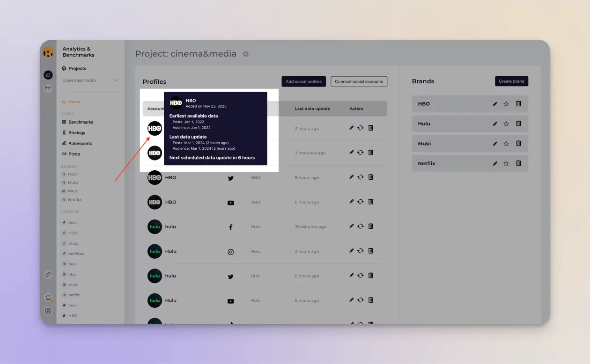Image resolution: width=590 pixels, height=364 pixels.
Task: Select Netflix brand in the sidebar
Action: [x=72, y=200]
